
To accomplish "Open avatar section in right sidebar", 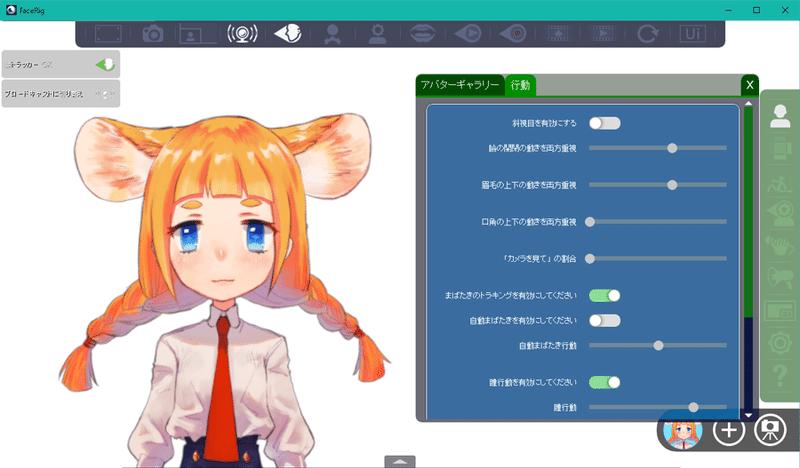I will coord(780,116).
